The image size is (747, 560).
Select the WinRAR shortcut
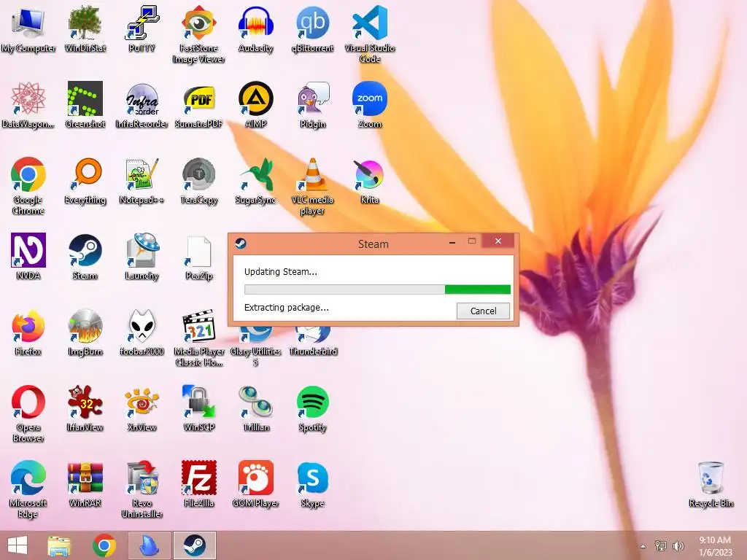(x=85, y=484)
